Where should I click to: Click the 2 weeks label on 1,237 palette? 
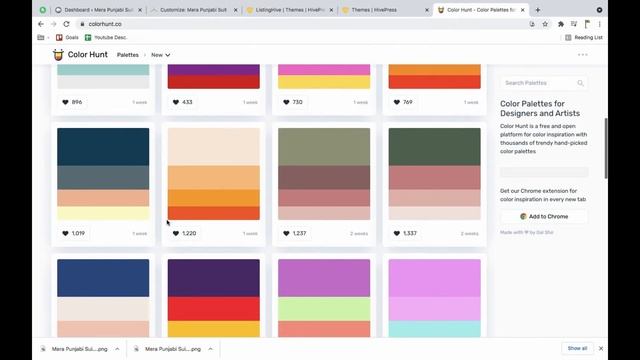359,233
